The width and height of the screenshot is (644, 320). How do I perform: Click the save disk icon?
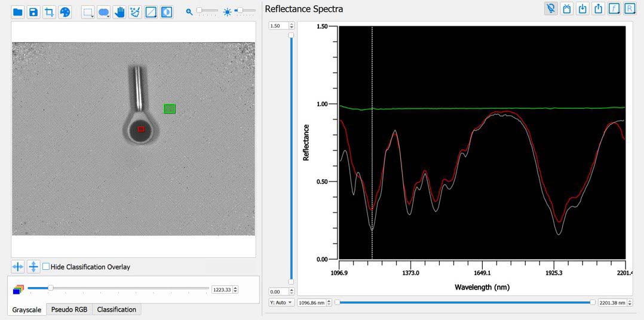[33, 12]
